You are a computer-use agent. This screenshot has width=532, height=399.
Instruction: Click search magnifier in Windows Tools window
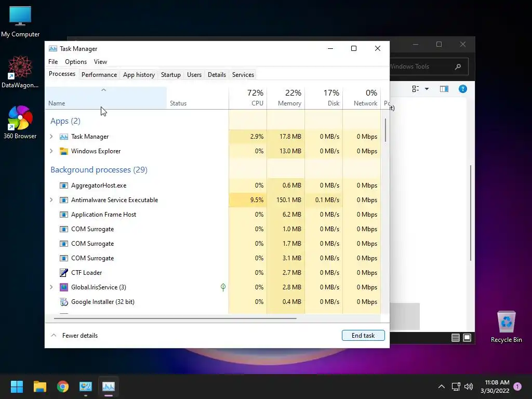[458, 66]
